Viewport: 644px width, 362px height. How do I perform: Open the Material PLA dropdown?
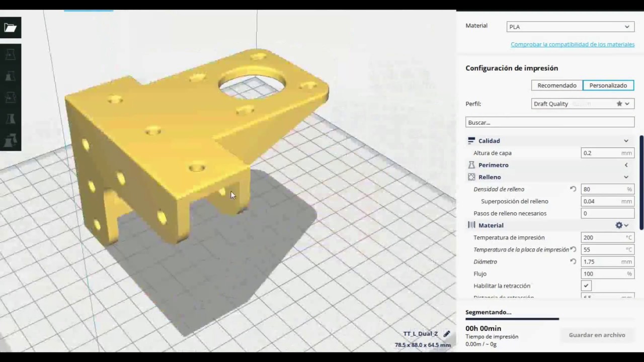tap(570, 27)
